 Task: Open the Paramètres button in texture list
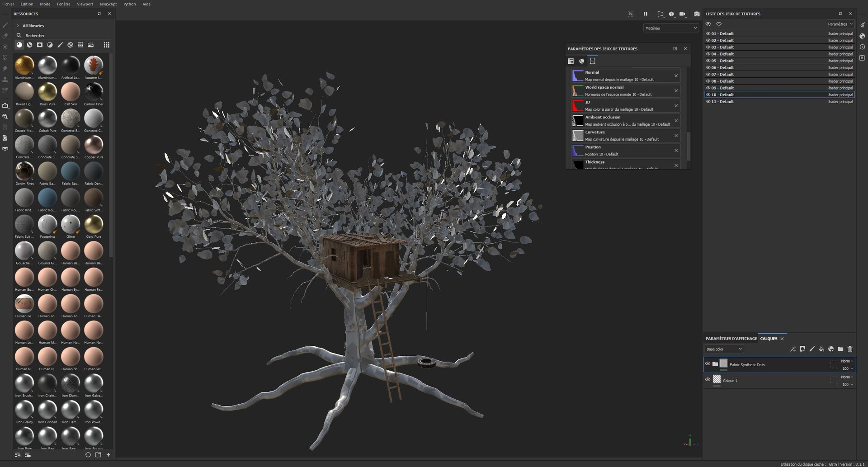tap(840, 24)
